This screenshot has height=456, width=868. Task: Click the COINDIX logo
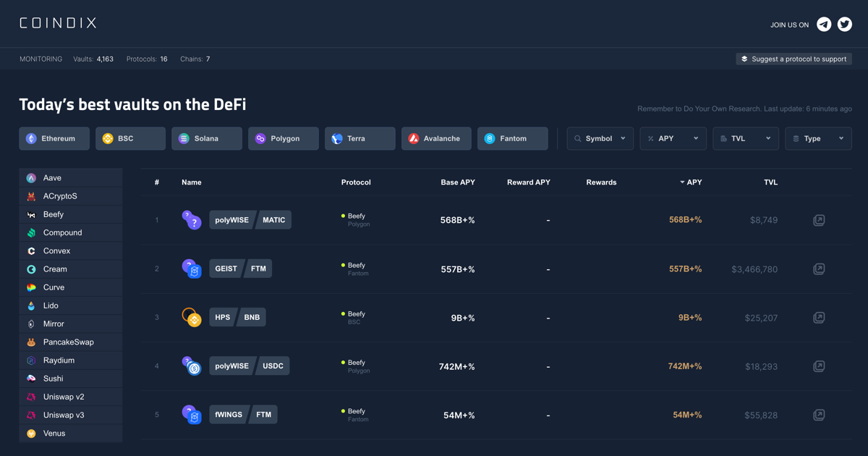coord(58,23)
